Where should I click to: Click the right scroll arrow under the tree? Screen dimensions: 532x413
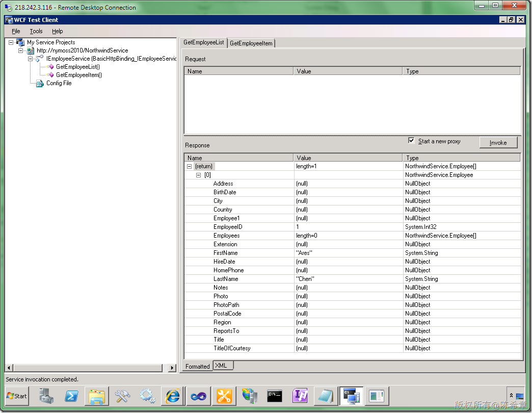tap(172, 368)
